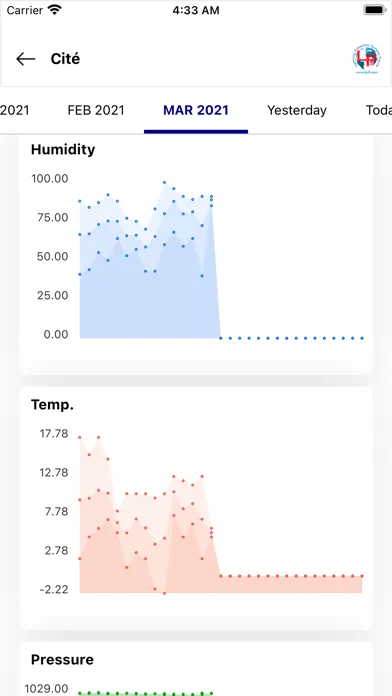The width and height of the screenshot is (392, 696).
Task: Tap the Humidity chart heading
Action: click(63, 150)
